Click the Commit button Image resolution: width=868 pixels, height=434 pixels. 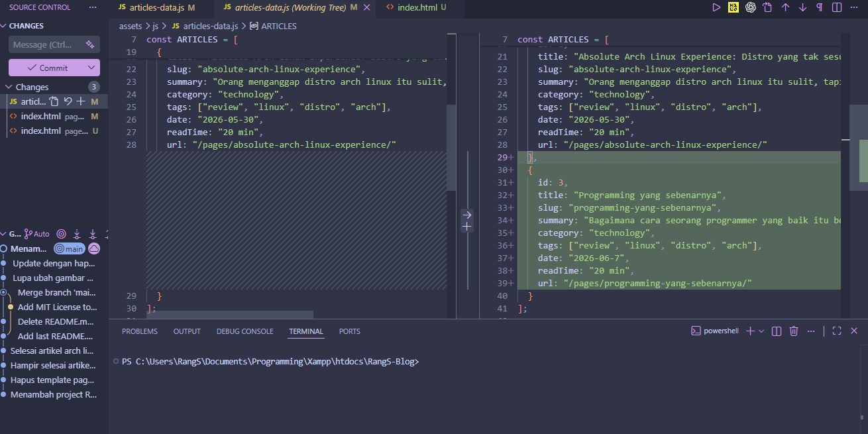pos(46,68)
